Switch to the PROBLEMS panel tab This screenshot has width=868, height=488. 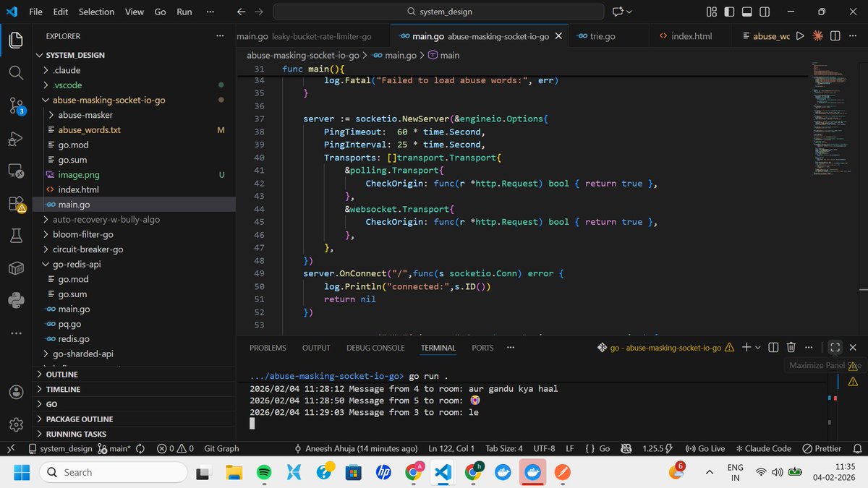coord(268,348)
